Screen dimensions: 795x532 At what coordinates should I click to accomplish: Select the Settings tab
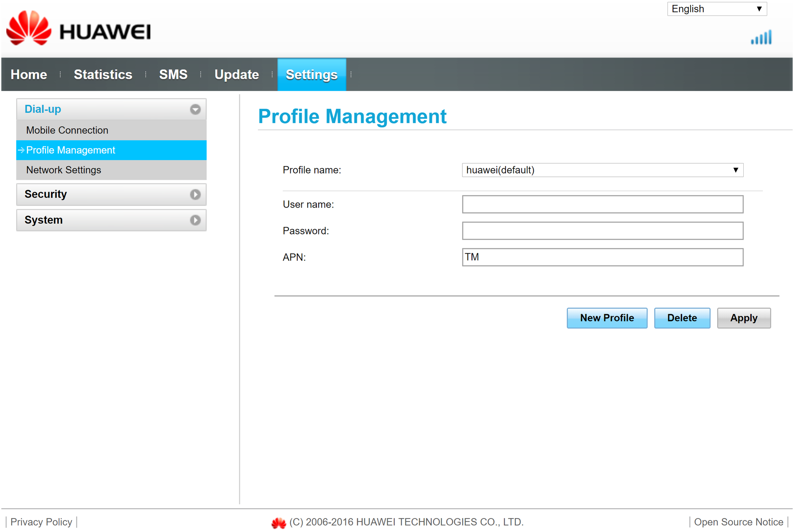[312, 74]
